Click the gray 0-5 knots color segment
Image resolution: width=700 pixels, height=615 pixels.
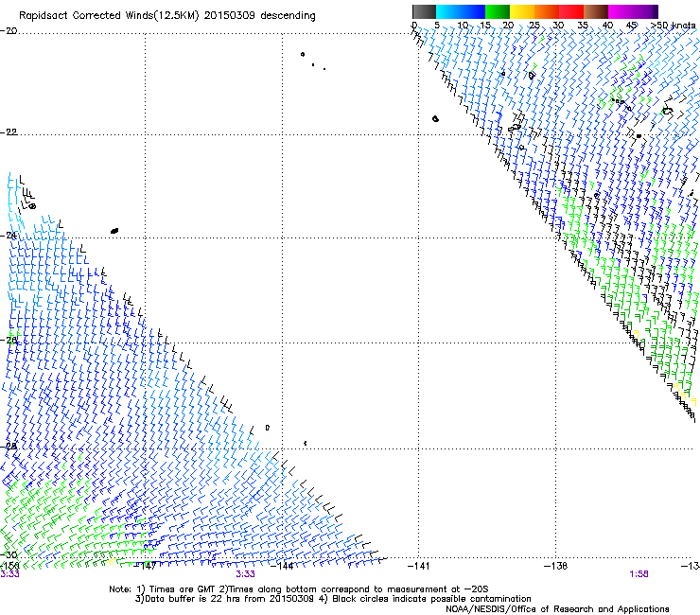(424, 11)
